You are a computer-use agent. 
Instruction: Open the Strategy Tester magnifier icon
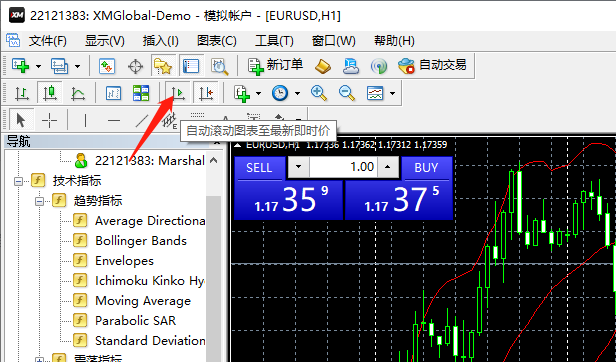[x=219, y=66]
